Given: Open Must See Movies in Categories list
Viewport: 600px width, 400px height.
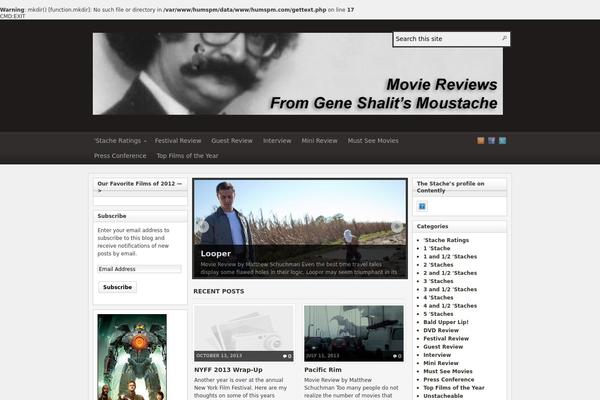Looking at the screenshot, I should 448,372.
